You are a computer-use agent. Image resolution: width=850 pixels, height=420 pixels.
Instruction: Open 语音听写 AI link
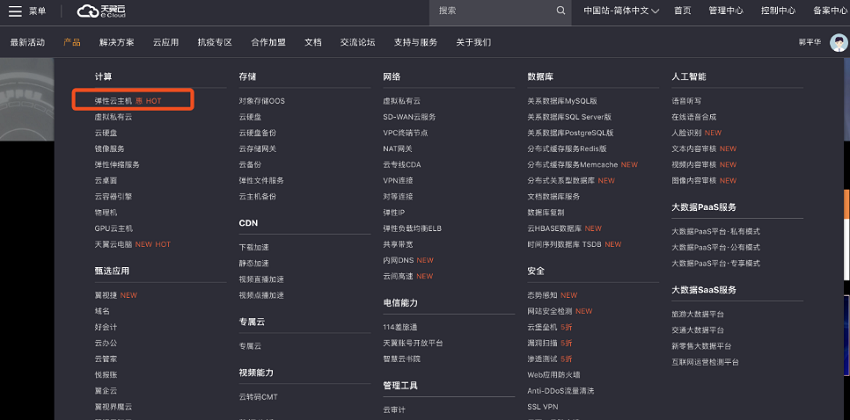click(x=686, y=101)
